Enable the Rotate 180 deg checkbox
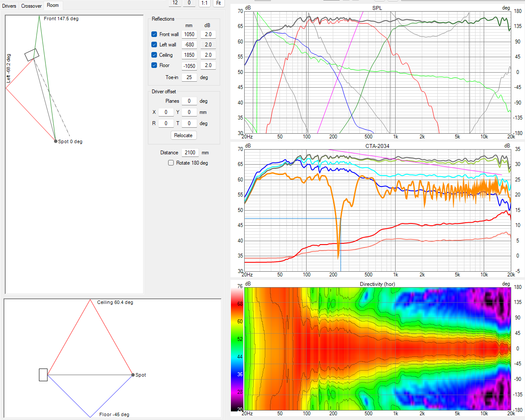Screen dimensions: 525x420 click(x=171, y=163)
